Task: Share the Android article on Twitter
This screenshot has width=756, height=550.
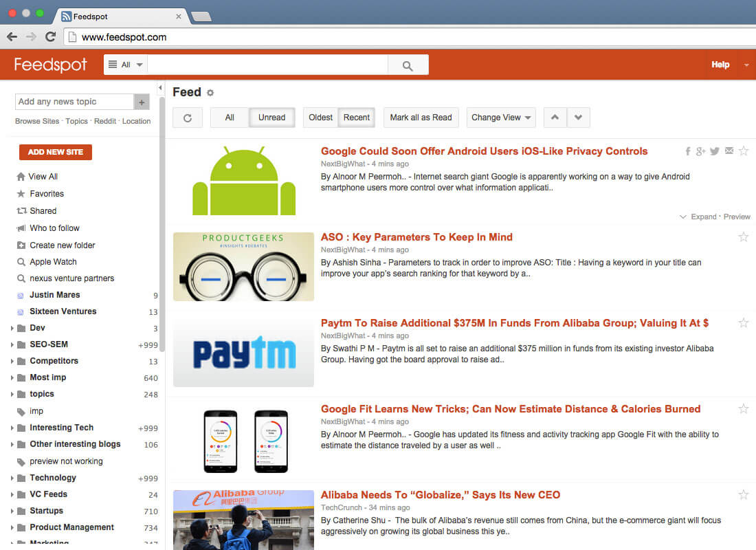Action: (715, 151)
